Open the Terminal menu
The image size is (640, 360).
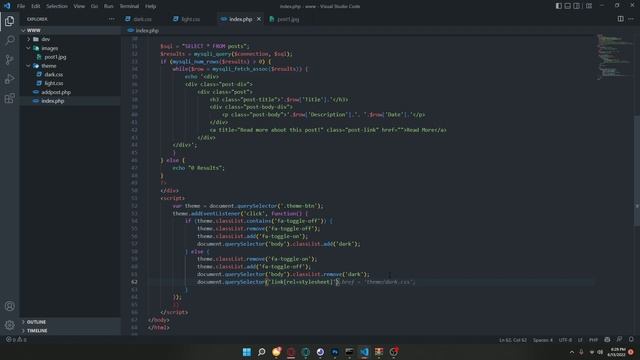(x=129, y=6)
